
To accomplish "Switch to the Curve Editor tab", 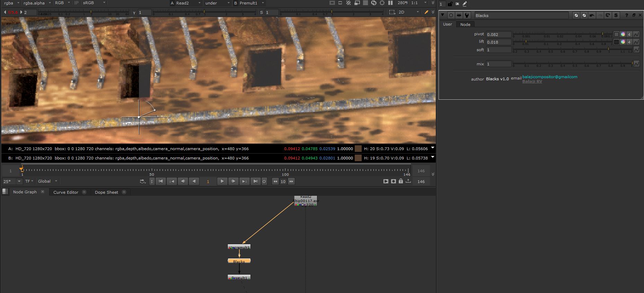I will [x=66, y=192].
